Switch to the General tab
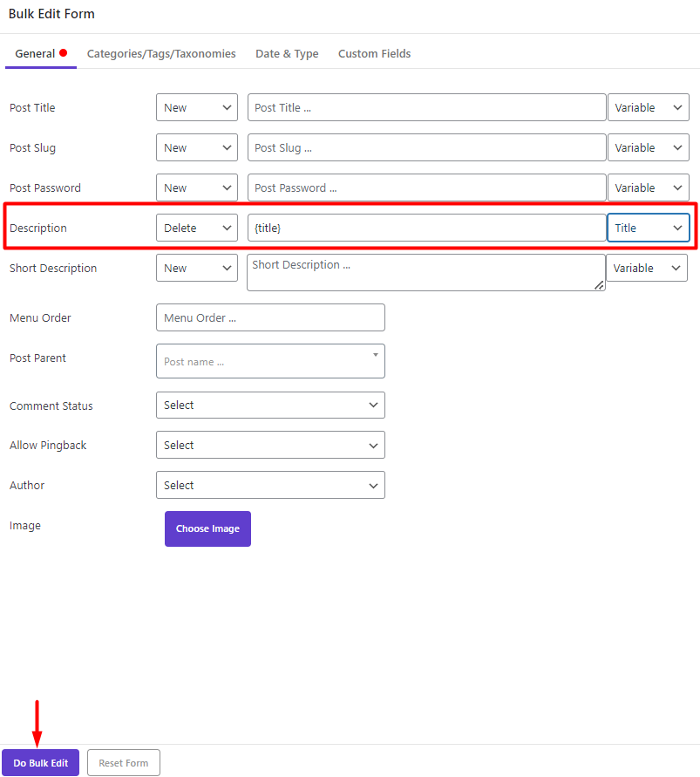Screen dimensions: 700x777 [x=41, y=53]
